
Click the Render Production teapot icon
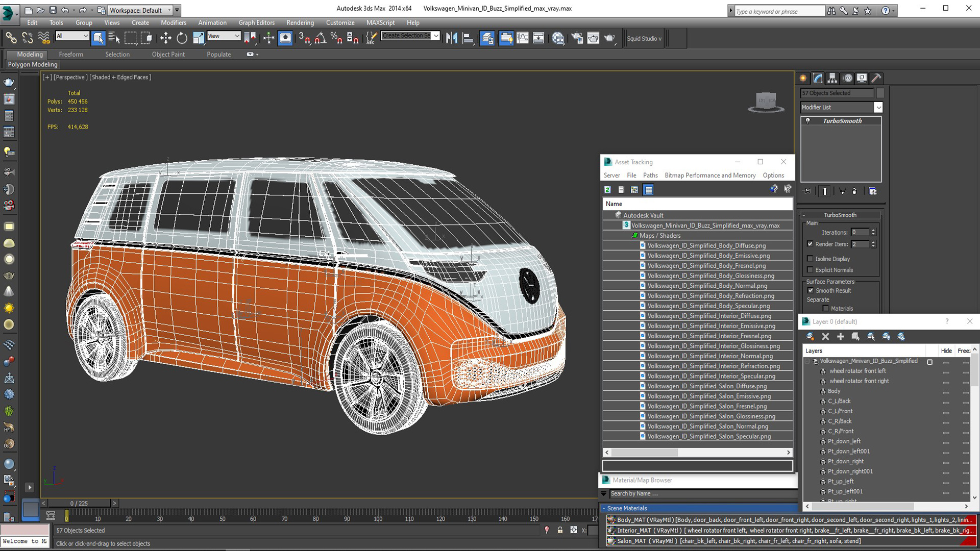[609, 38]
